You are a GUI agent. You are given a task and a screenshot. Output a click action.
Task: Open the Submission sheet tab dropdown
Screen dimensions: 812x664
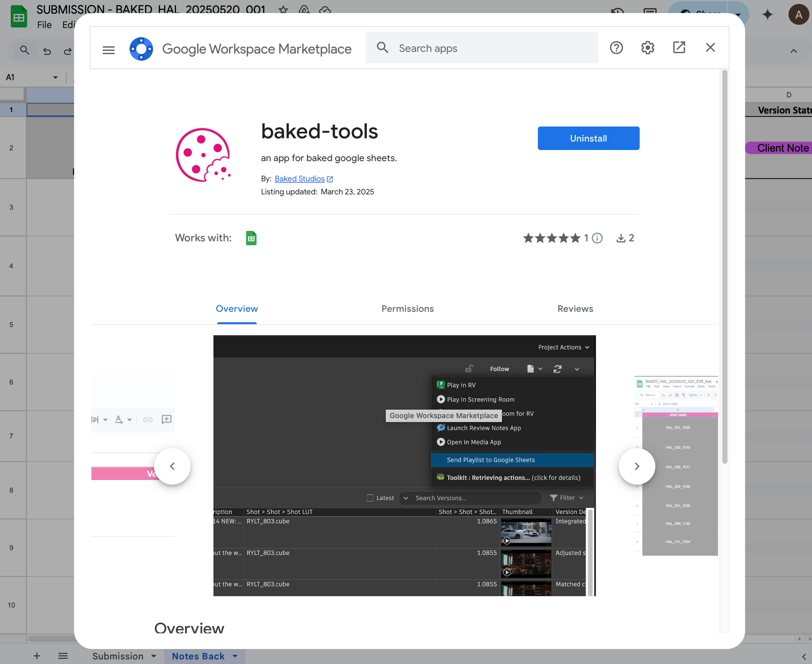pos(153,656)
